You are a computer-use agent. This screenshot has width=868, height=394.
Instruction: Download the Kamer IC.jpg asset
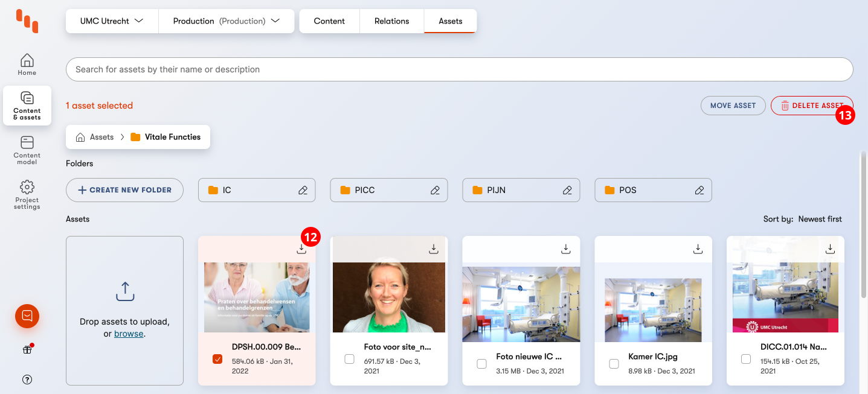click(698, 249)
